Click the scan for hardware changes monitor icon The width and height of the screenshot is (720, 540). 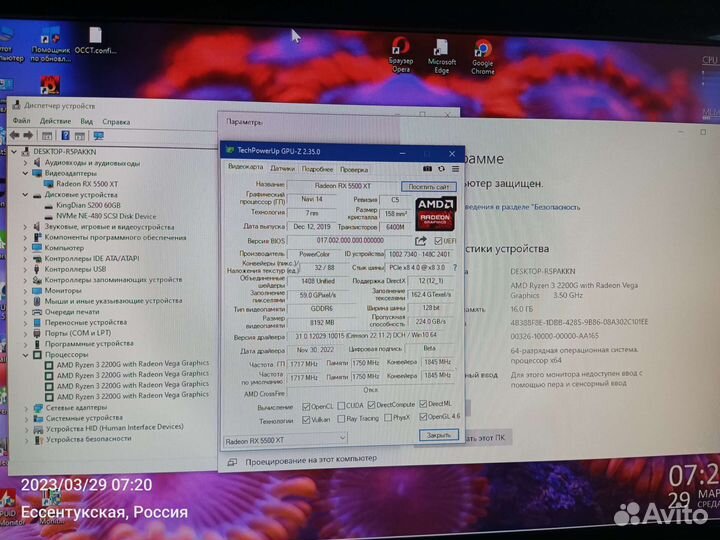coord(98,136)
